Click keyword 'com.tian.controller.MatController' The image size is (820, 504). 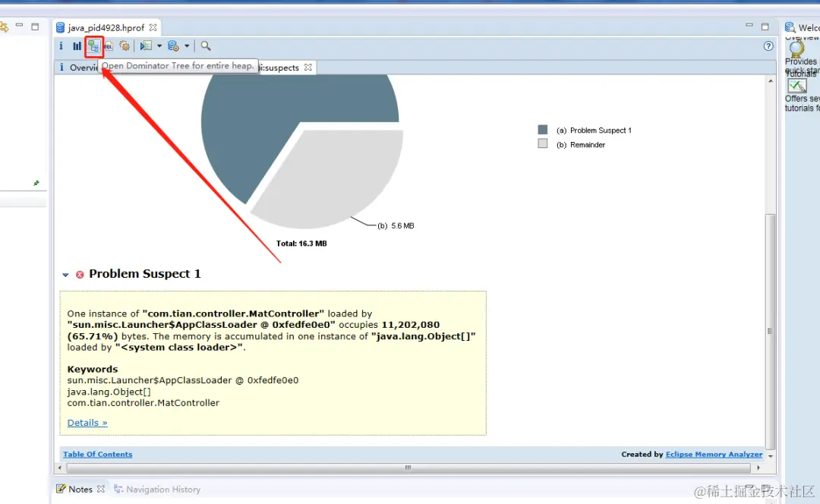click(x=143, y=403)
